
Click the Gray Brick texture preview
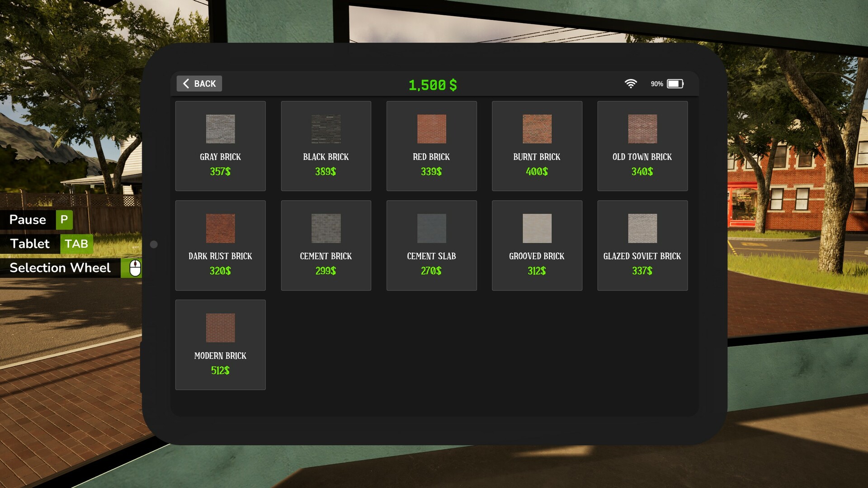220,129
